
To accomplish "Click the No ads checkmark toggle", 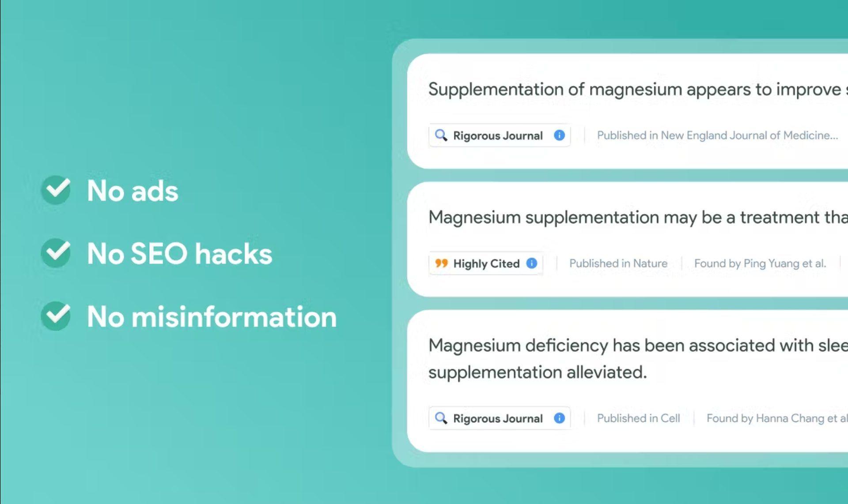I will (57, 190).
